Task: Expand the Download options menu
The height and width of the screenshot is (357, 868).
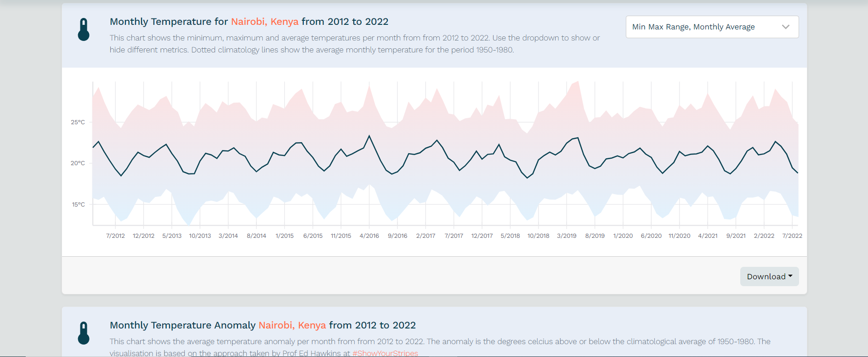Action: point(769,276)
